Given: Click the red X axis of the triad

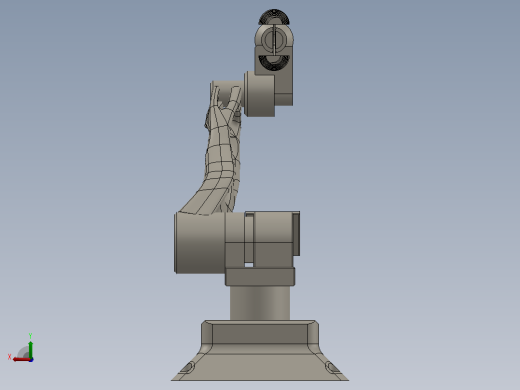Looking at the screenshot, I should (x=22, y=359).
